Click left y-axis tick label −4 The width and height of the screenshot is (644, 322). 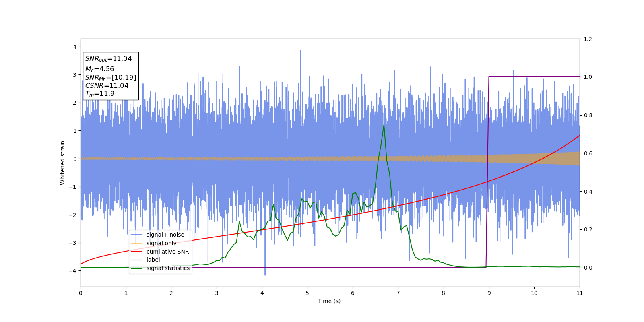tap(73, 270)
